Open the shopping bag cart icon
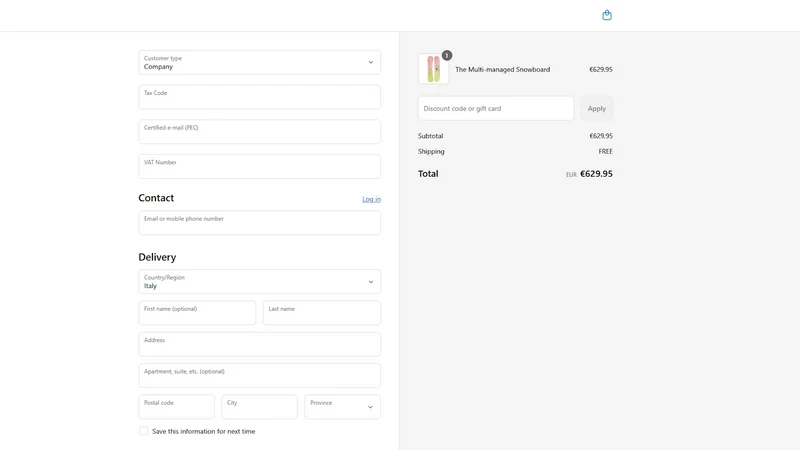 pyautogui.click(x=607, y=15)
